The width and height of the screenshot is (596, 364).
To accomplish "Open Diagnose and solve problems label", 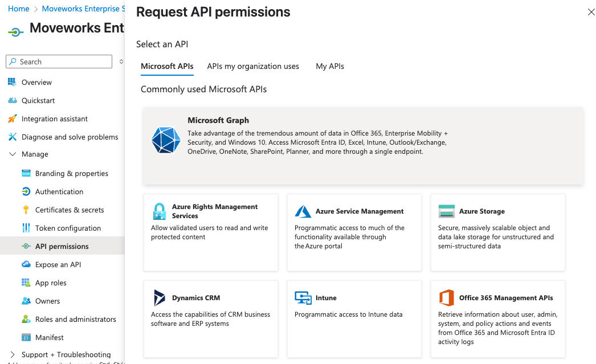I will coord(70,137).
